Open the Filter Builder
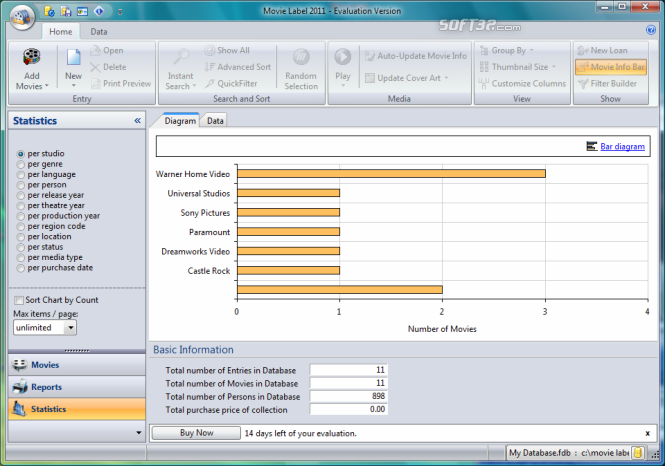665x466 pixels. tap(607, 84)
